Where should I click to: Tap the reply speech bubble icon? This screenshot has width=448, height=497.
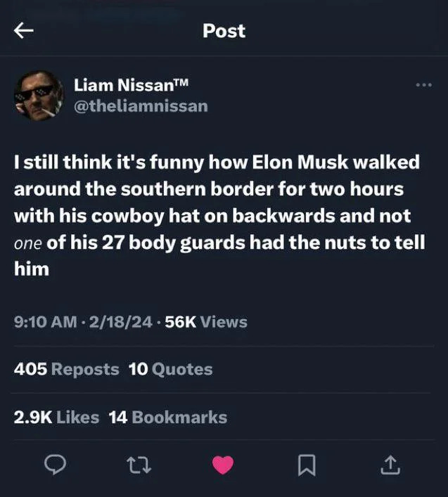click(55, 465)
